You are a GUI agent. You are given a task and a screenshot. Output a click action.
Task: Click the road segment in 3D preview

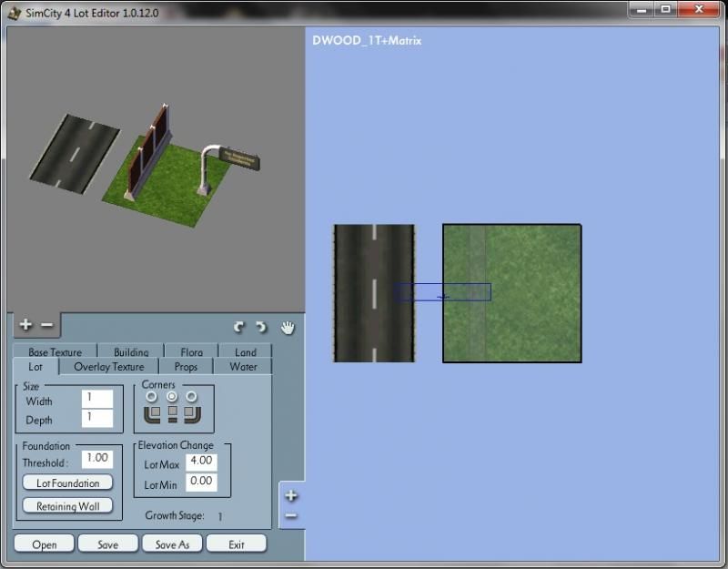pyautogui.click(x=75, y=154)
